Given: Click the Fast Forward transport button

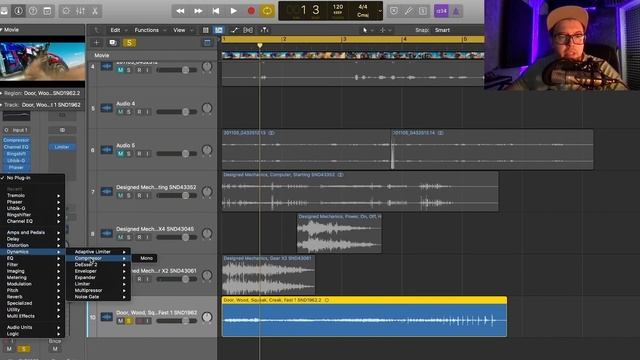Looking at the screenshot, I should (198, 11).
